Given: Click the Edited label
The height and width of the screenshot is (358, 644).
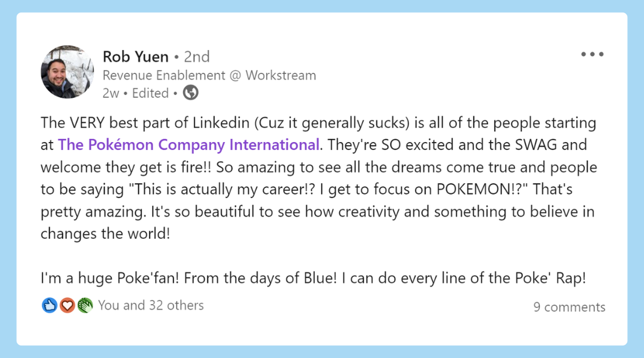Looking at the screenshot, I should tap(150, 93).
